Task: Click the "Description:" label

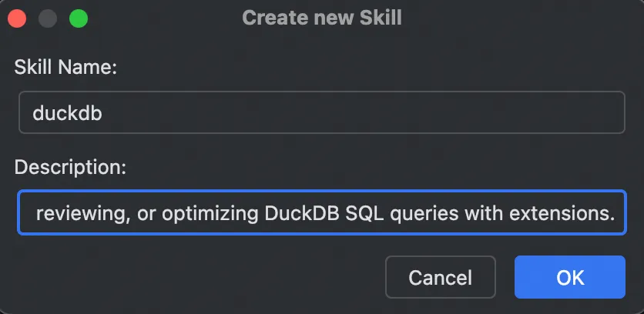Action: click(x=70, y=167)
